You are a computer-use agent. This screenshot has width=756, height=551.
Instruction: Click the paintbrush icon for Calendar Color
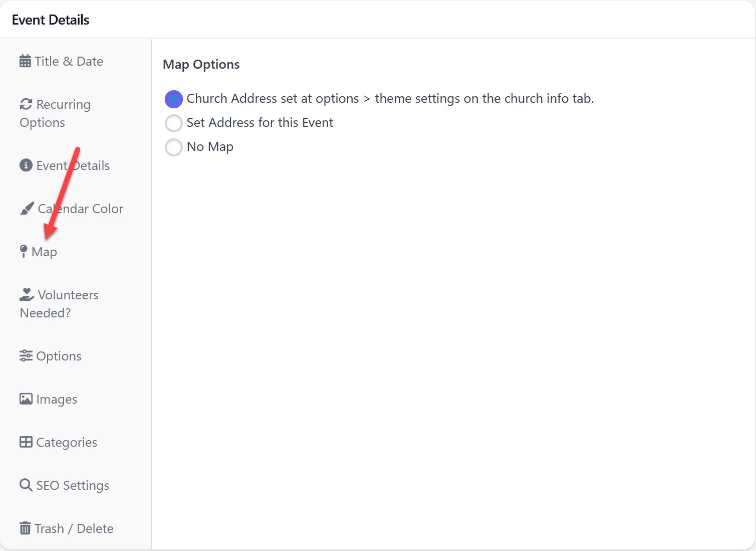tap(27, 209)
